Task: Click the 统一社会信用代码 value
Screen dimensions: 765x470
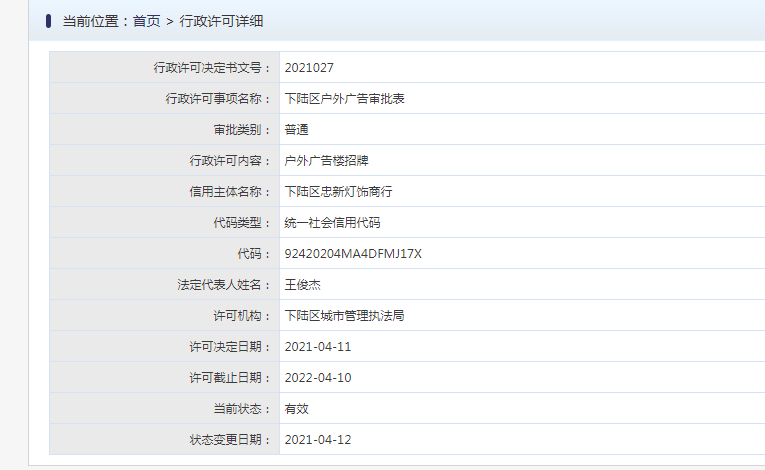Action: click(332, 223)
